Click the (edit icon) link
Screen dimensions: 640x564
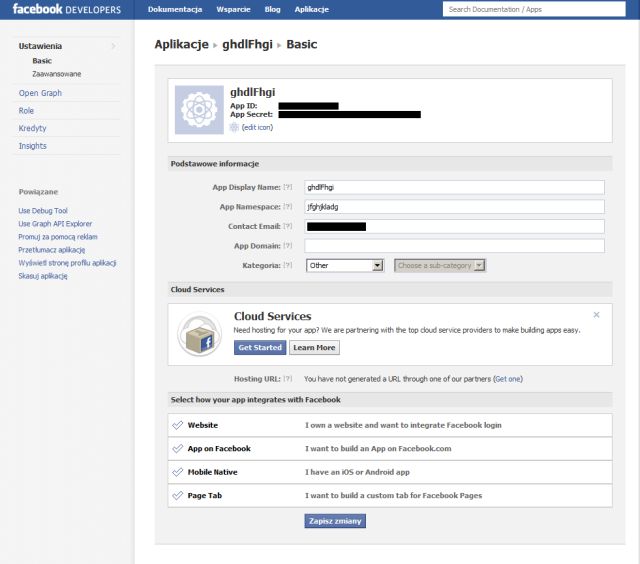(x=257, y=127)
